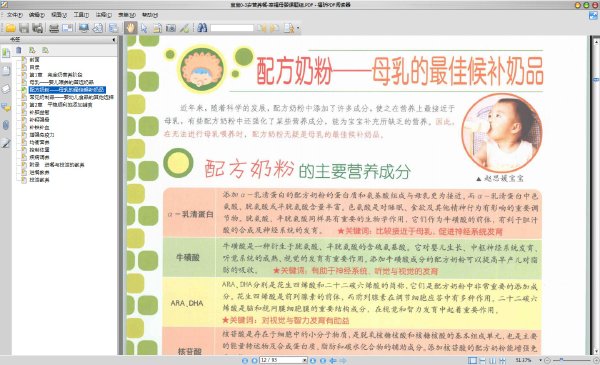This screenshot has width=600, height=365.
Task: Open the Bookmarks sidebar panel icon
Action: point(6,53)
